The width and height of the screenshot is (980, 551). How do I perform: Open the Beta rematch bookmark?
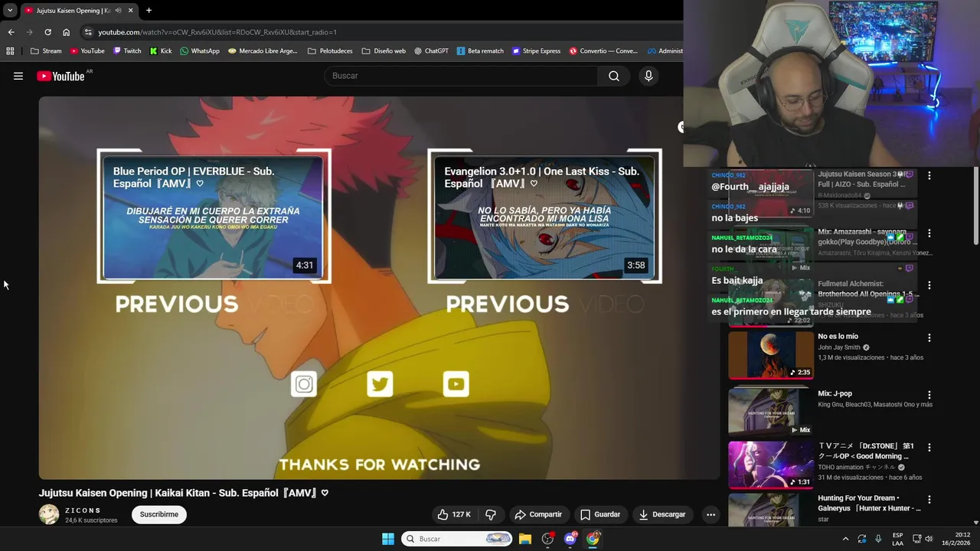pos(480,51)
